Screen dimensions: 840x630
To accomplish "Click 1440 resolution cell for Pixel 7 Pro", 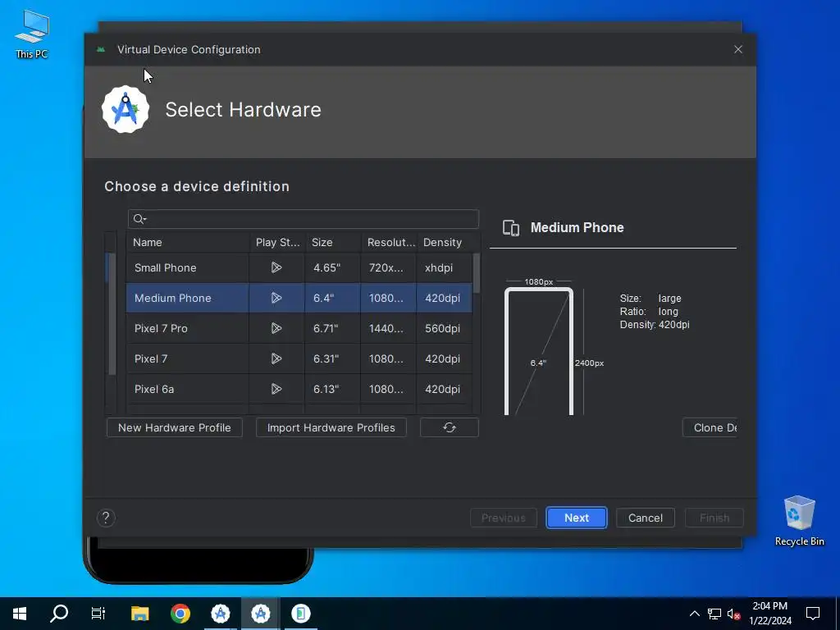I will pos(386,328).
